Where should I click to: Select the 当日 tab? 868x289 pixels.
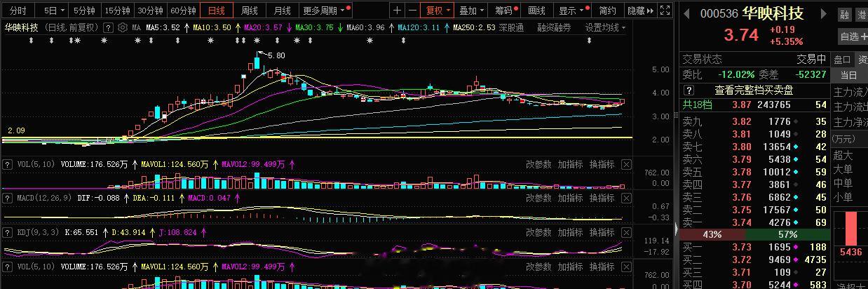point(848,75)
